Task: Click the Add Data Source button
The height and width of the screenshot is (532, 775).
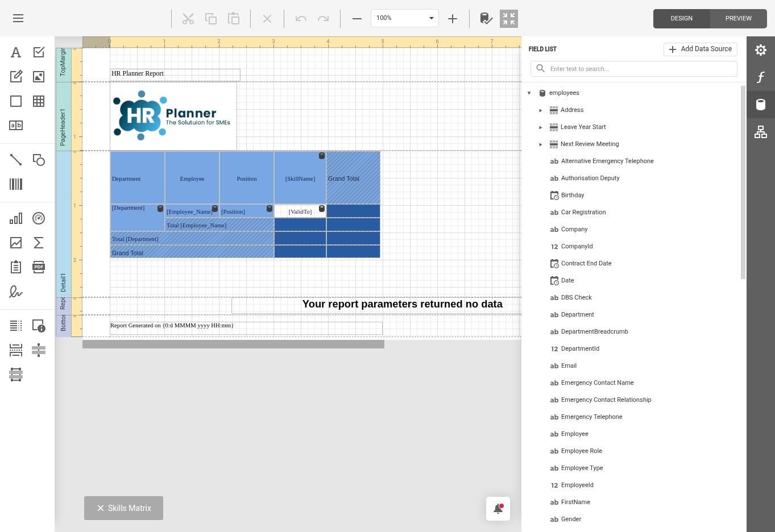Action: [x=701, y=49]
